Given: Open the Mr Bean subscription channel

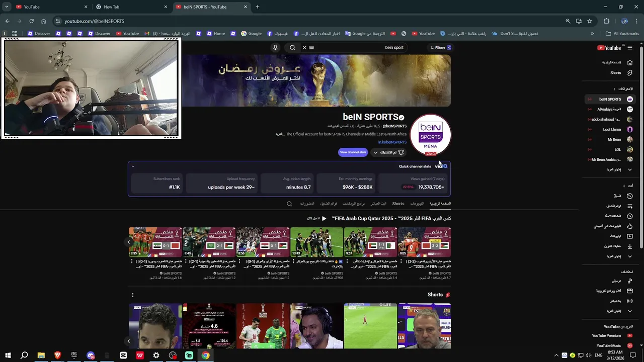Looking at the screenshot, I should [610, 139].
